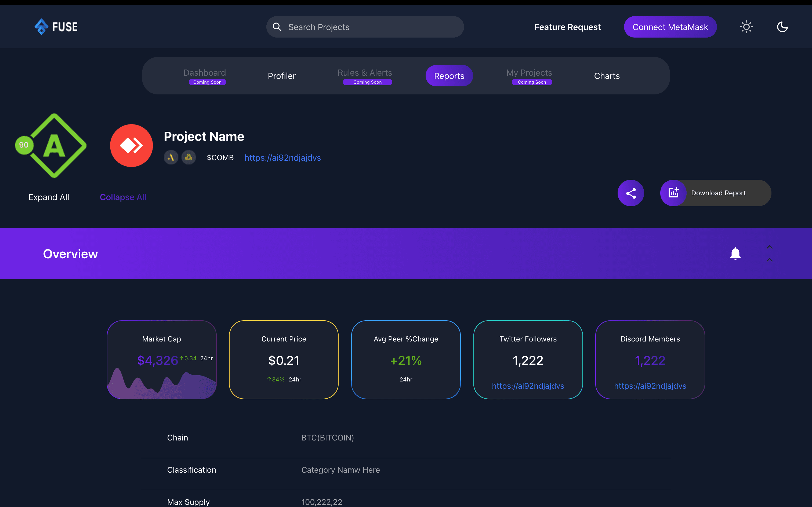Select the Profiler menu tab
This screenshot has width=812, height=507.
tap(281, 76)
